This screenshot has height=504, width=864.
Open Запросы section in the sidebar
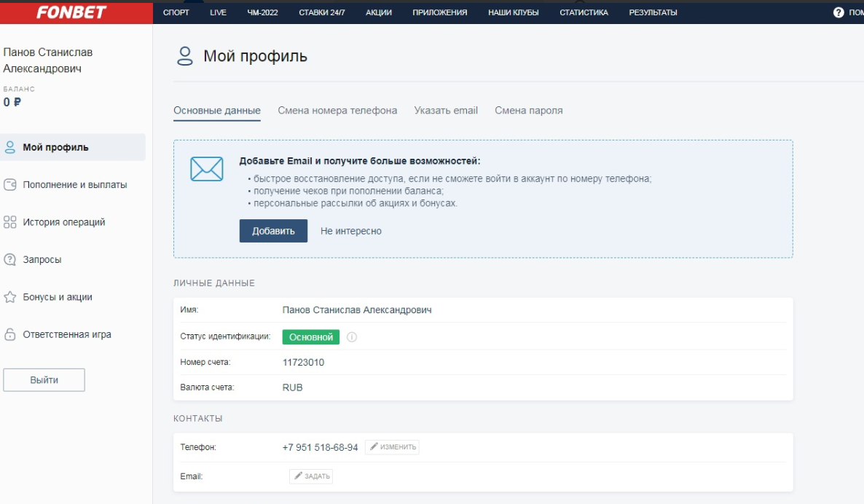[42, 259]
